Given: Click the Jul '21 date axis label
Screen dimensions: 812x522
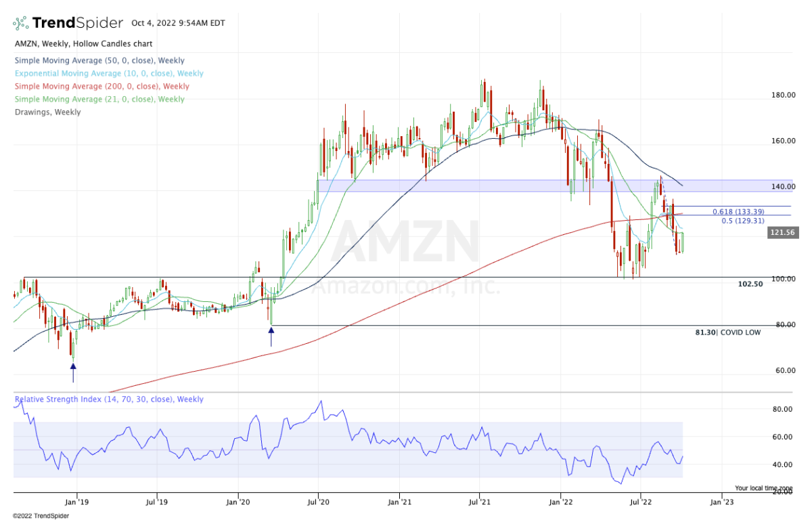Looking at the screenshot, I should [x=480, y=502].
